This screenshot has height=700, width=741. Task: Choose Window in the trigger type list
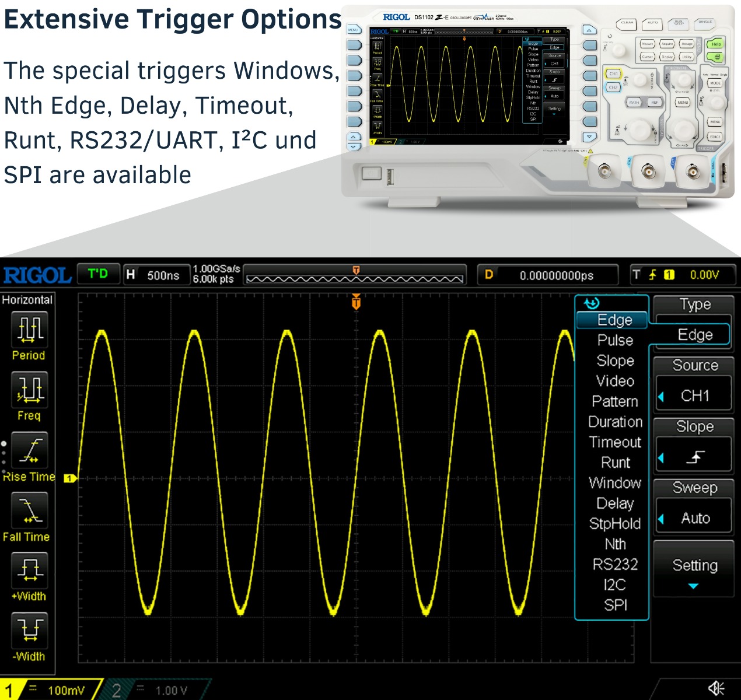[x=615, y=483]
